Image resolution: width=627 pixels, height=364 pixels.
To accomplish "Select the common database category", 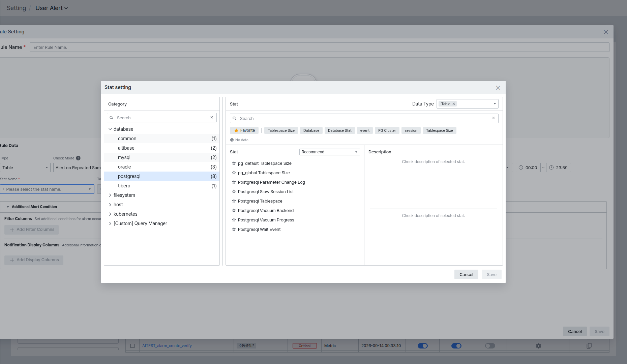I will pyautogui.click(x=162, y=139).
